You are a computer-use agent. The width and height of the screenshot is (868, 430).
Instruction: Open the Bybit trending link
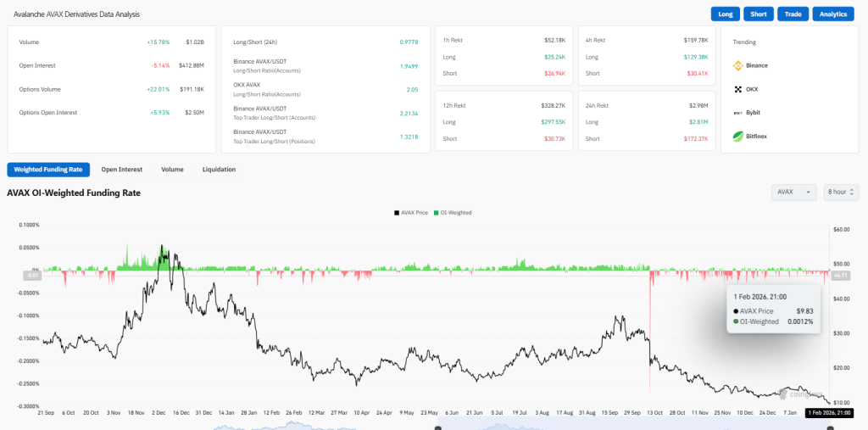point(753,113)
